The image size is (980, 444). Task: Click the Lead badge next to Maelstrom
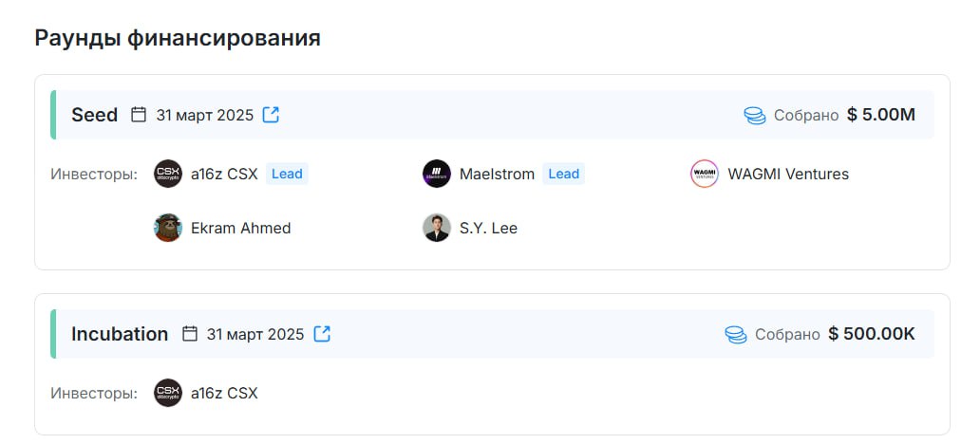point(564,175)
